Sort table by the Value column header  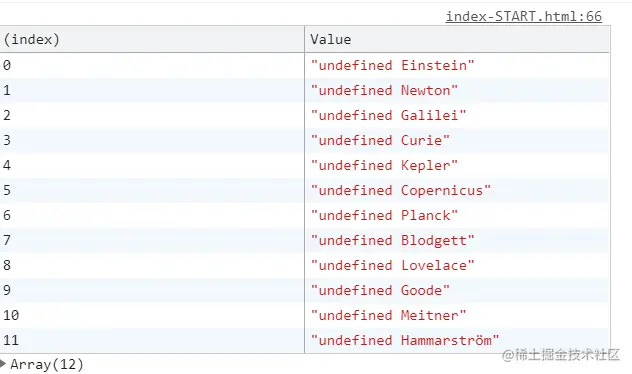[x=457, y=39]
